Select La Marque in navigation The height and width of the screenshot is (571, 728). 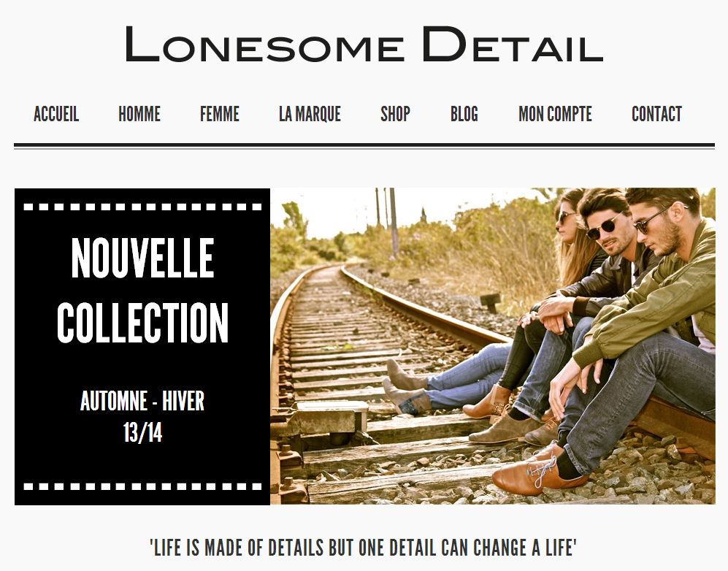310,114
